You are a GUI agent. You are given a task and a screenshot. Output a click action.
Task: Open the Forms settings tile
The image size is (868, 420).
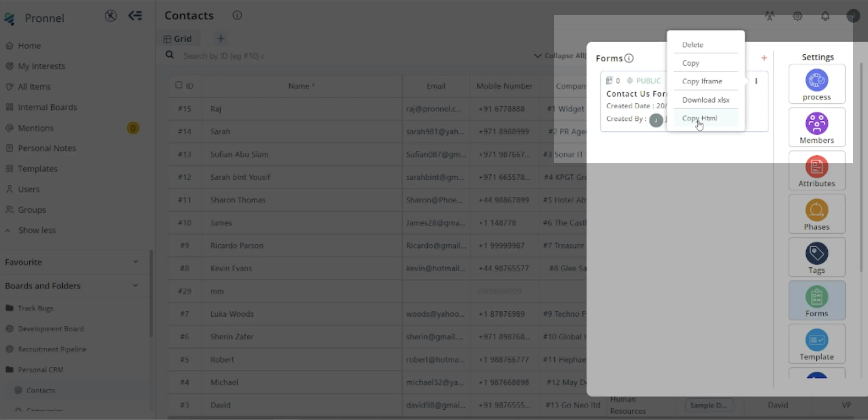[x=817, y=301]
